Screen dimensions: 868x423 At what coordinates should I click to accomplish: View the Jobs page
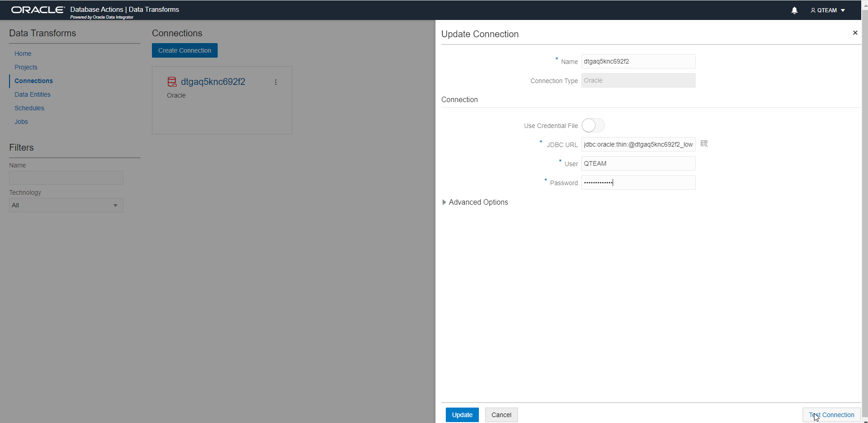point(21,122)
